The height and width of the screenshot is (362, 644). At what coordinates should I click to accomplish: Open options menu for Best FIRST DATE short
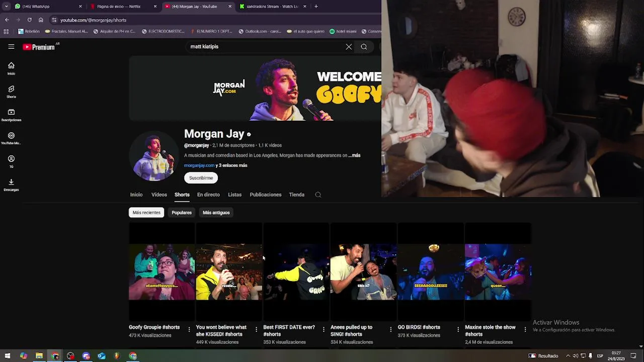(324, 329)
